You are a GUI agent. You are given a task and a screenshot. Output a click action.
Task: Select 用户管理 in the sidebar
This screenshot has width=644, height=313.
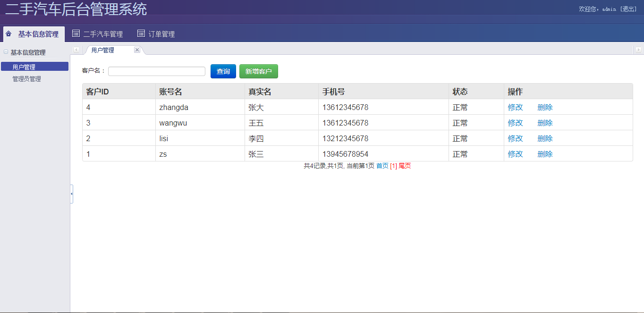34,67
